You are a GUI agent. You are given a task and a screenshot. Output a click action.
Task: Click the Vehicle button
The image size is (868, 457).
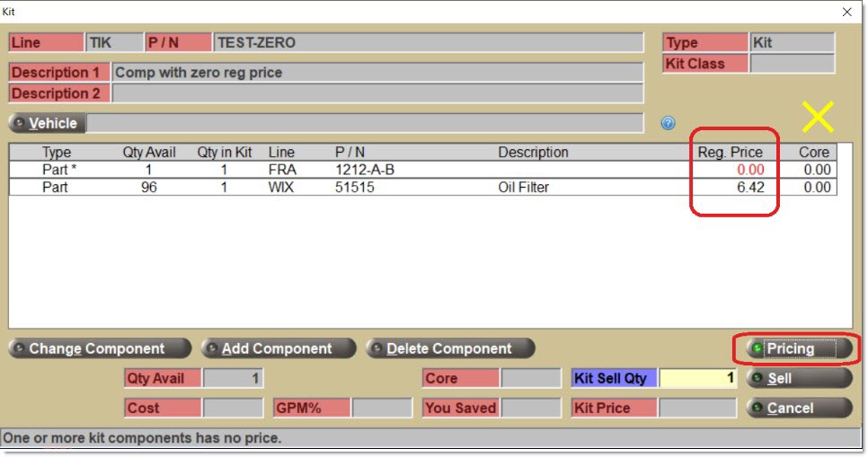[x=46, y=123]
